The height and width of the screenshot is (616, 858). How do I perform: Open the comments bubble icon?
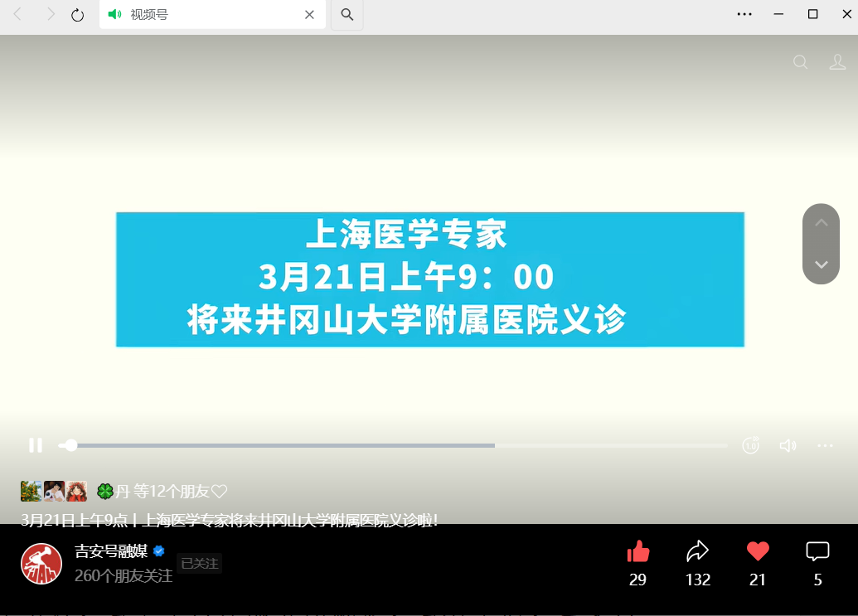[x=817, y=552]
